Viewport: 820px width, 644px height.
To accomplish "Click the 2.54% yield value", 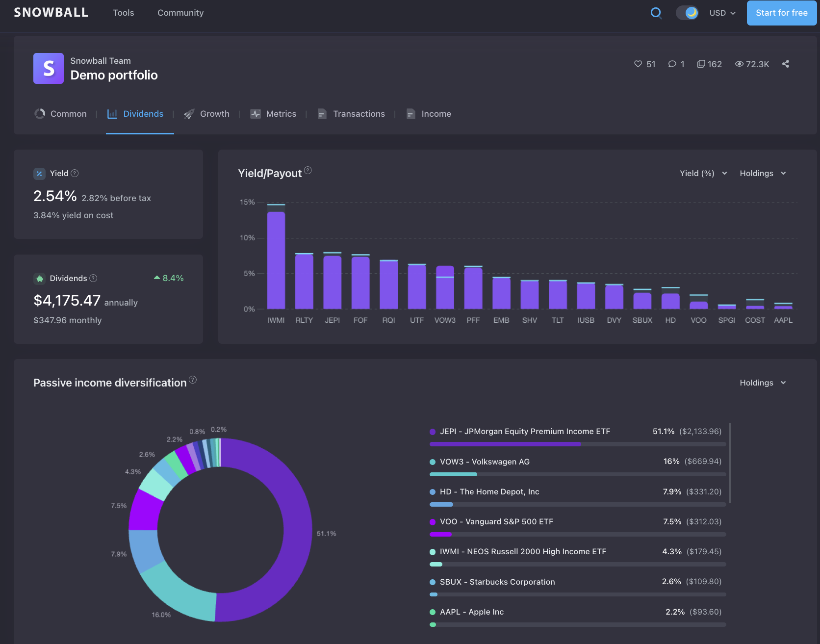I will pyautogui.click(x=55, y=196).
